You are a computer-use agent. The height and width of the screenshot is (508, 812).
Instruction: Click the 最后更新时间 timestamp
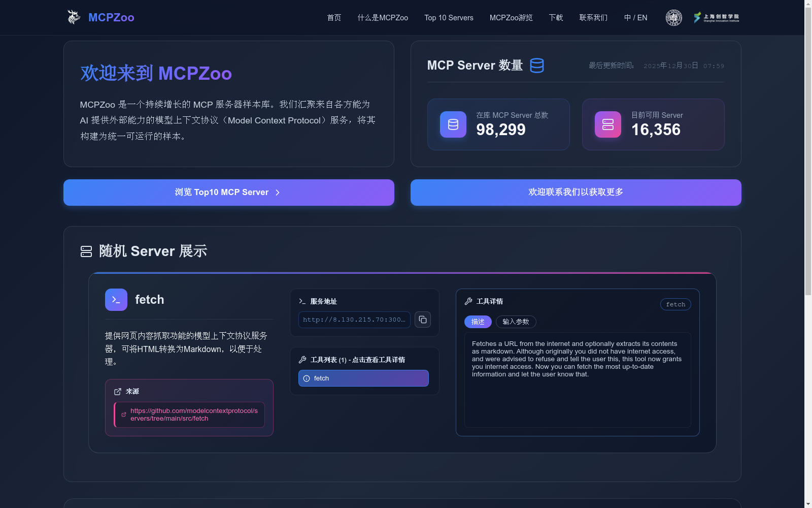tap(656, 66)
